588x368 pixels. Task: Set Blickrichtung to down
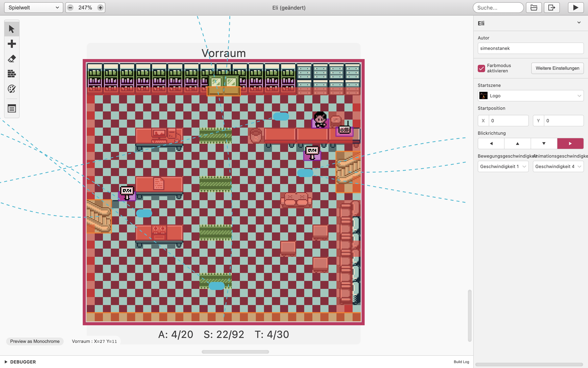[544, 143]
